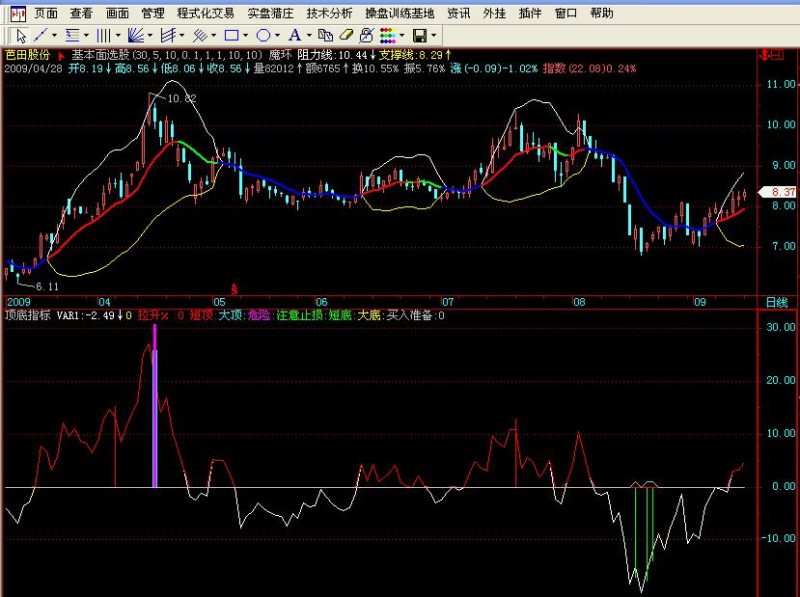800x597 pixels.
Task: Open the 技术分析 menu
Action: tap(329, 13)
